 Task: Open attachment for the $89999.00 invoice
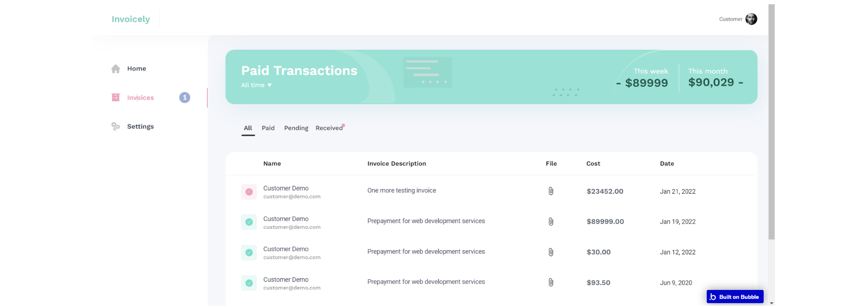point(551,222)
